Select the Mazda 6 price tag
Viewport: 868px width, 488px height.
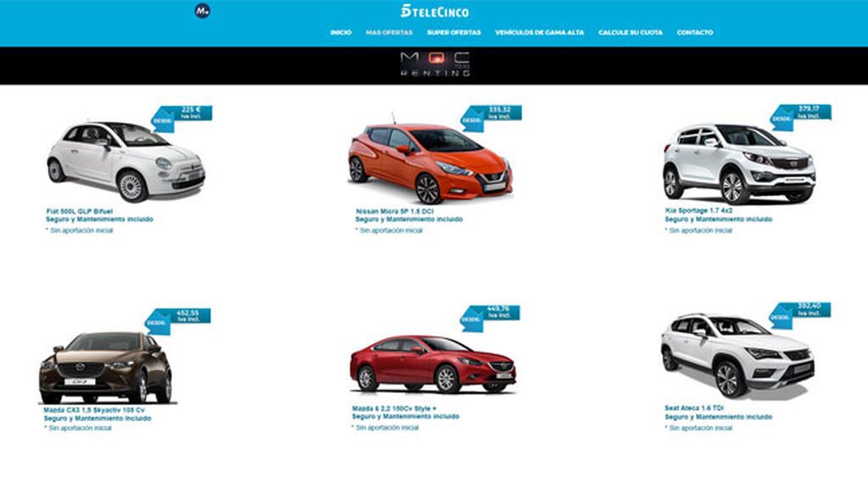491,319
